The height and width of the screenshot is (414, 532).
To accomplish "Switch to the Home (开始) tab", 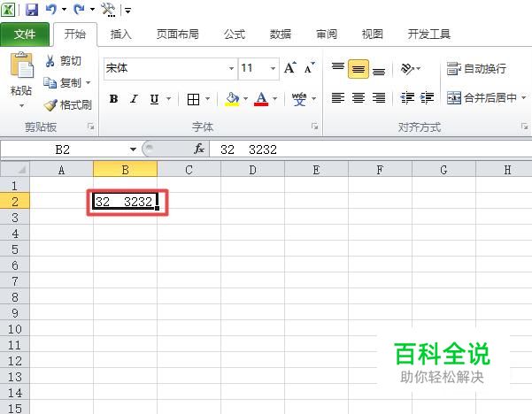I will [75, 34].
